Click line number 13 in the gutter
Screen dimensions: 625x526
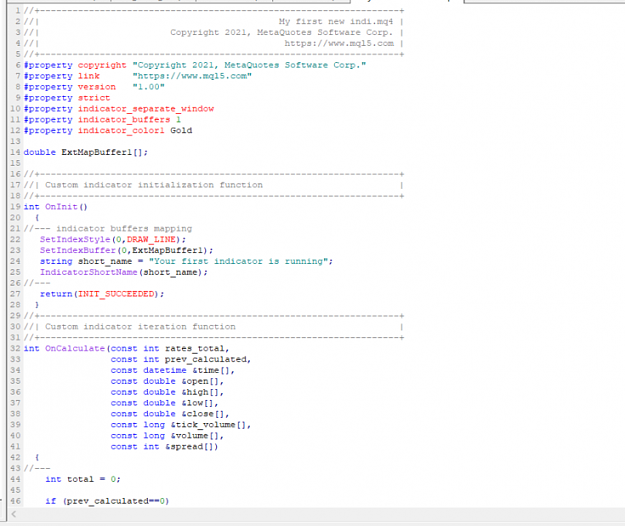(x=15, y=141)
